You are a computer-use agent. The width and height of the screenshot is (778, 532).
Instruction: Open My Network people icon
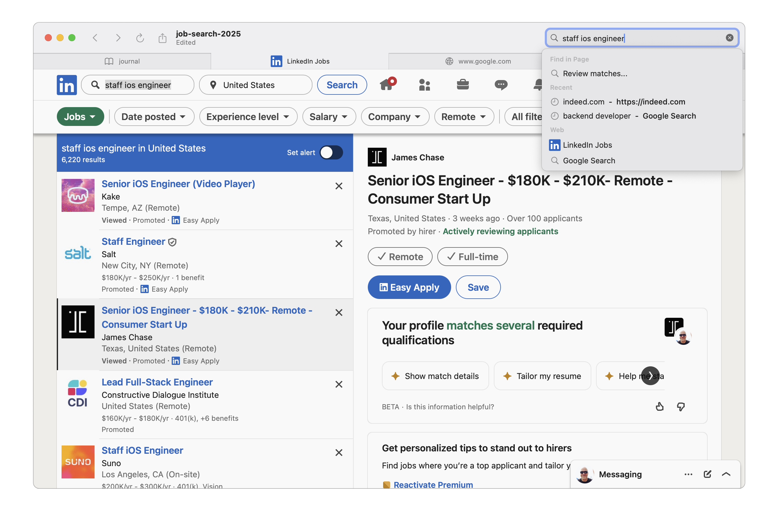(425, 85)
